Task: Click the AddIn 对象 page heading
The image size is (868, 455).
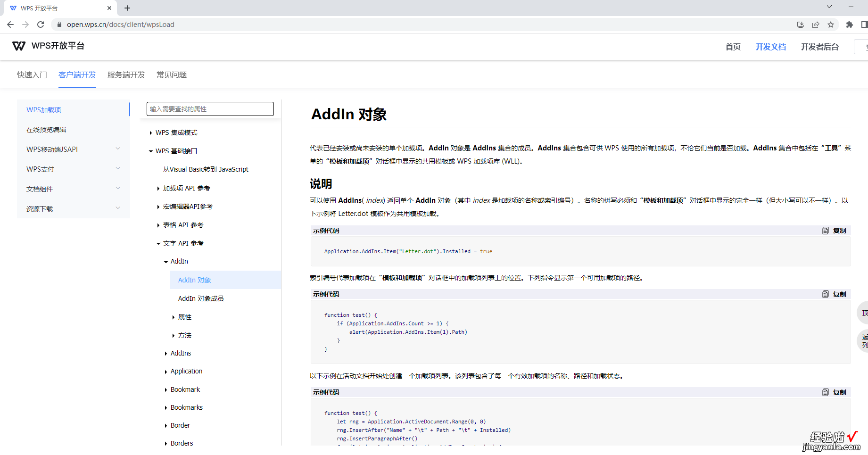Action: [349, 114]
